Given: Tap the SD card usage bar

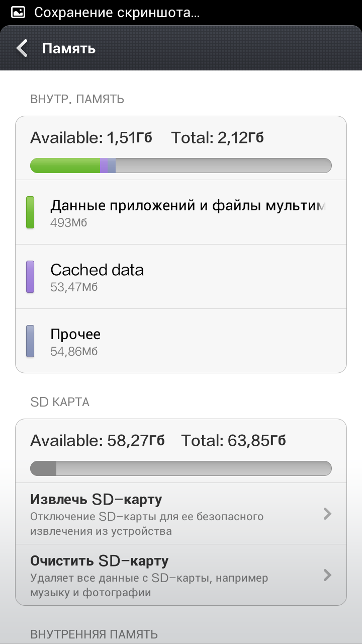Looking at the screenshot, I should click(x=181, y=468).
